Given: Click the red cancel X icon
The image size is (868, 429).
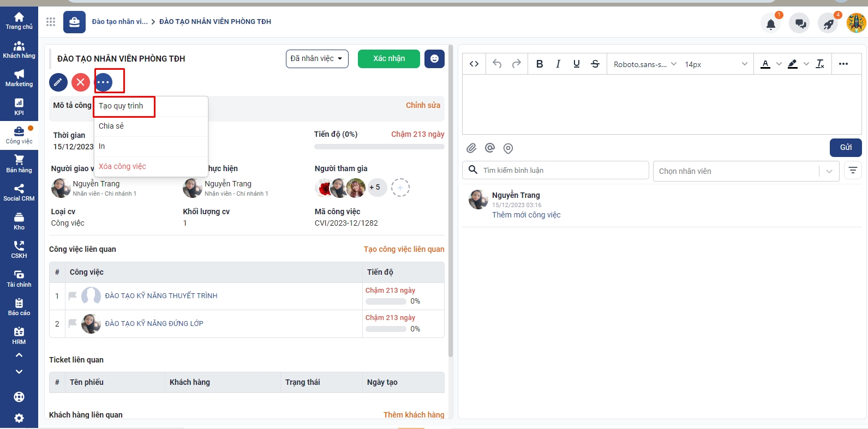Looking at the screenshot, I should [81, 82].
